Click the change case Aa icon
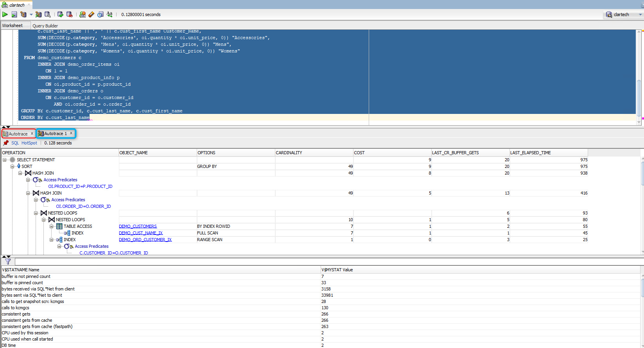Screen dimensions: 644x348 click(109, 14)
